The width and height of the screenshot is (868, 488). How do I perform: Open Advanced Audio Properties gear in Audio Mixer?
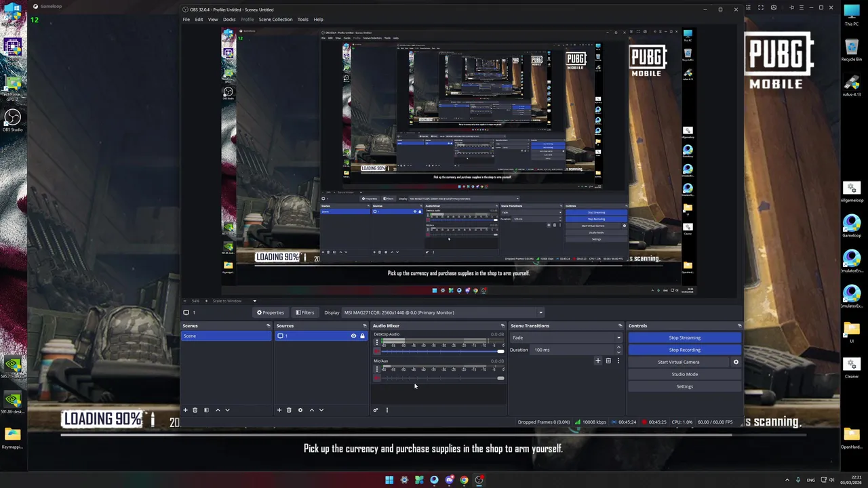pyautogui.click(x=376, y=410)
